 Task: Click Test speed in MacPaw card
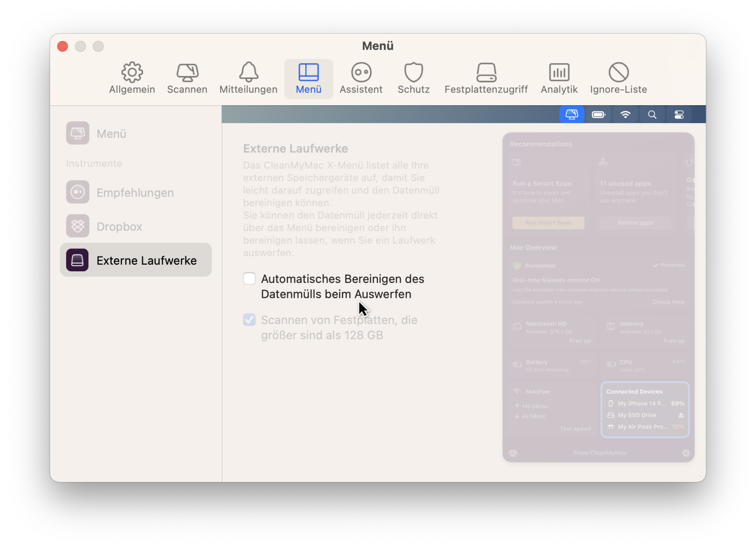(x=575, y=429)
